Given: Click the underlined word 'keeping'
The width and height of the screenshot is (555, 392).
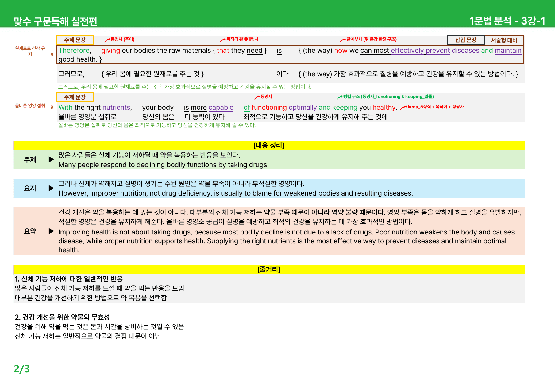Looking at the screenshot, I should click(x=345, y=107).
